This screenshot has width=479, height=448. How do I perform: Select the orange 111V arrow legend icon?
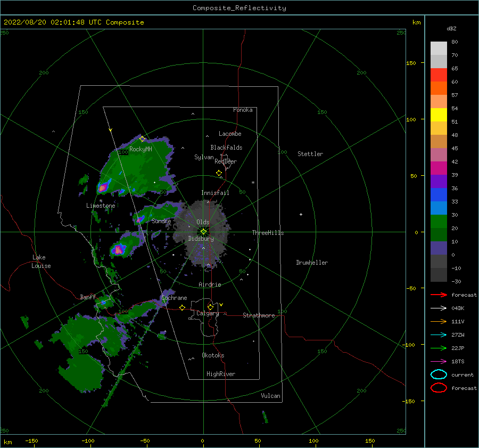pos(439,321)
